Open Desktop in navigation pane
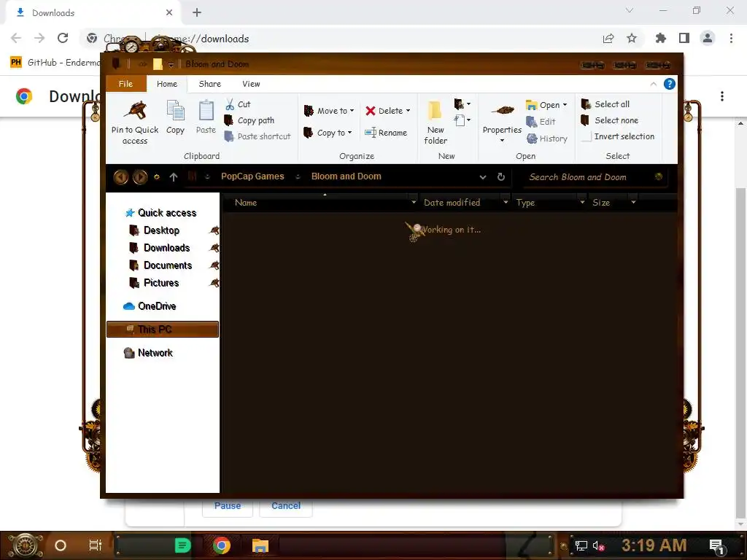747x560 pixels. coord(155,230)
